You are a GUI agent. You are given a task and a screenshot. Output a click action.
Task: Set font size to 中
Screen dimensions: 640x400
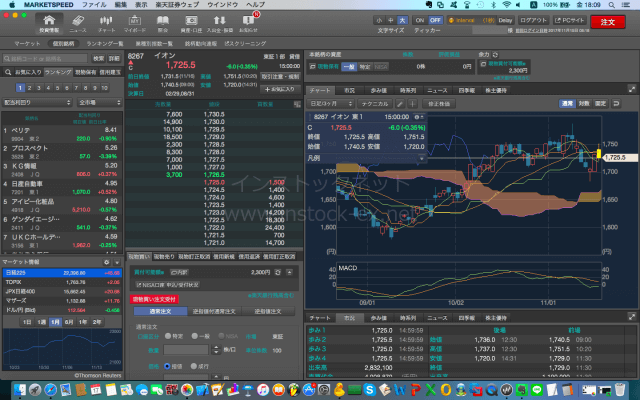[x=391, y=20]
